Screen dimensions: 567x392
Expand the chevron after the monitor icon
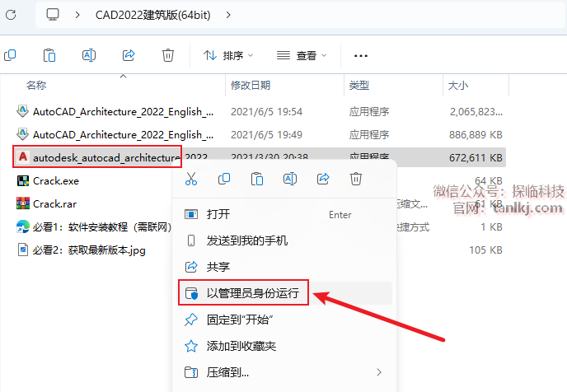(x=77, y=15)
